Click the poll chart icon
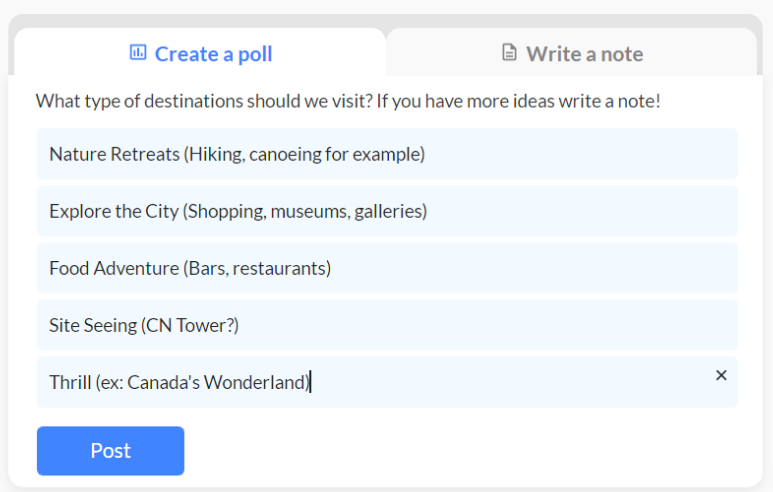773x492 pixels. click(x=138, y=53)
